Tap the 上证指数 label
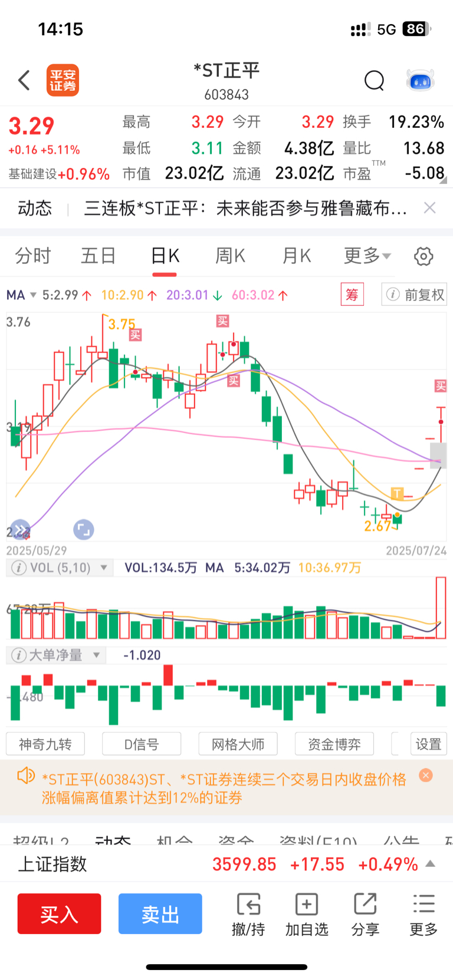This screenshot has height=980, width=453. (x=52, y=864)
